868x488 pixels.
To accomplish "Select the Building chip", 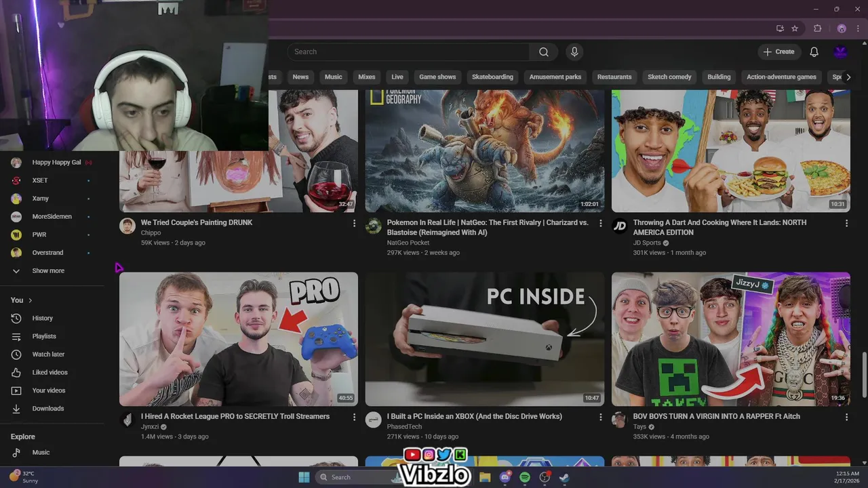I will pos(719,77).
